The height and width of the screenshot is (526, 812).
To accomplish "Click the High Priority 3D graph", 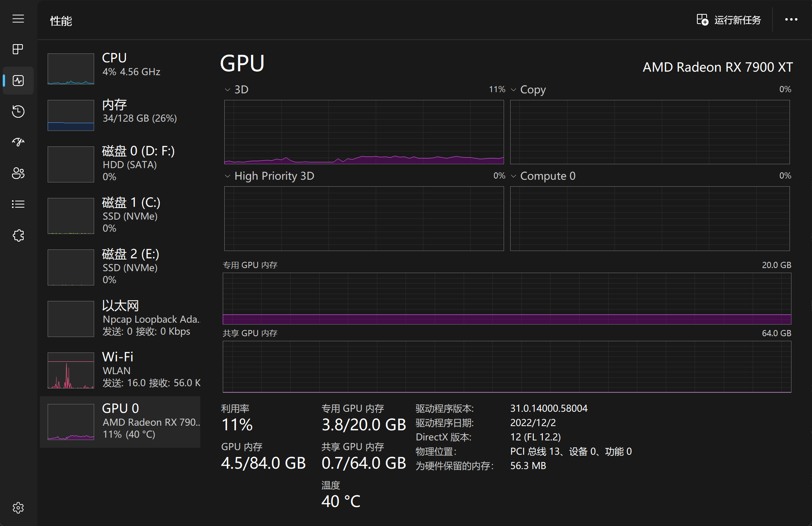I will tap(364, 218).
